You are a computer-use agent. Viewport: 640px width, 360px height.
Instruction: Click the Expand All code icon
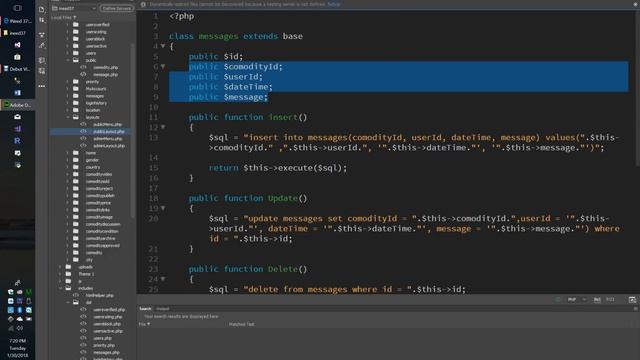tap(42, 60)
